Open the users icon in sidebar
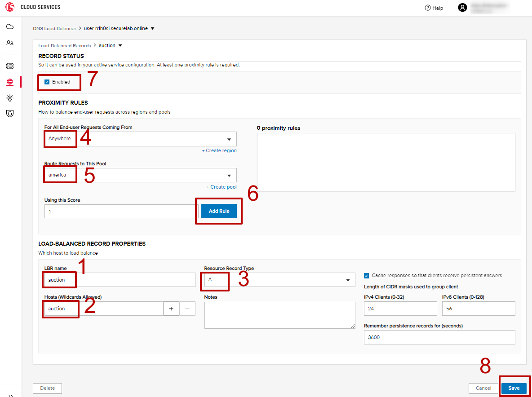The height and width of the screenshot is (397, 532). pos(10,43)
